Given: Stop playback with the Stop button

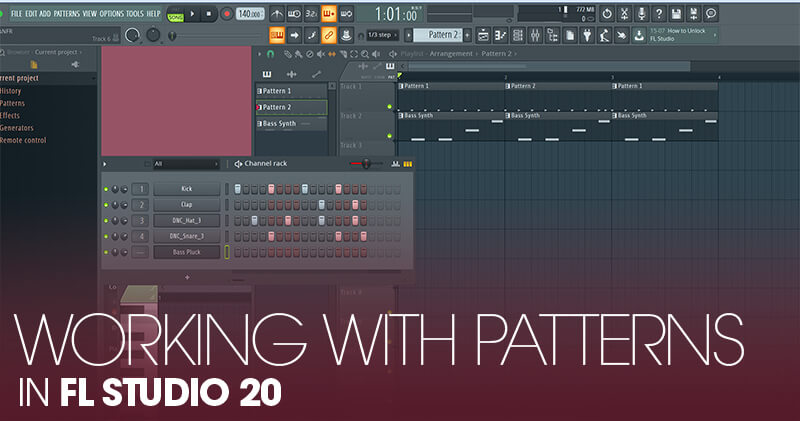Looking at the screenshot, I should pyautogui.click(x=209, y=14).
